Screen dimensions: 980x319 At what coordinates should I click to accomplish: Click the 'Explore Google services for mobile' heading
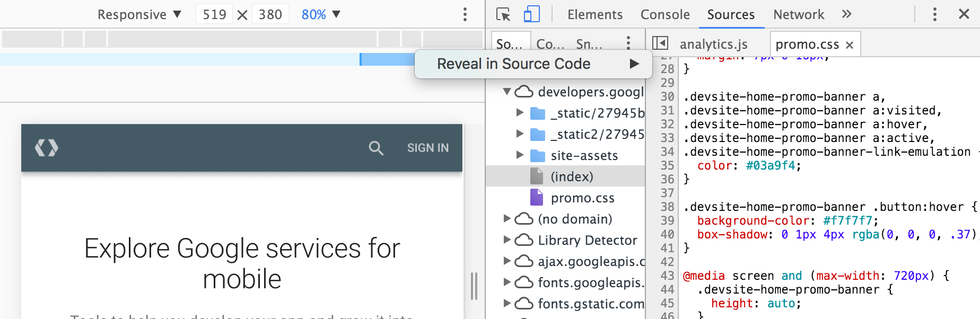coord(242,263)
